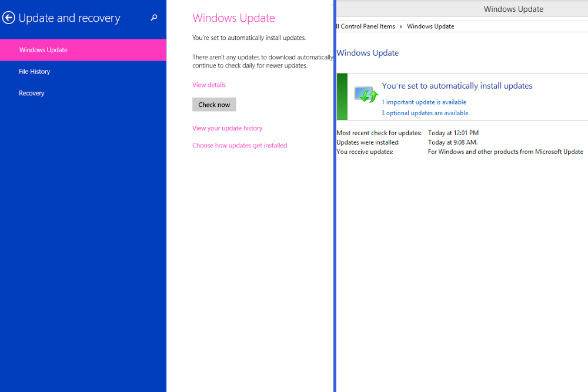Open 3 optional updates are available link
This screenshot has width=588, height=392.
(x=425, y=113)
